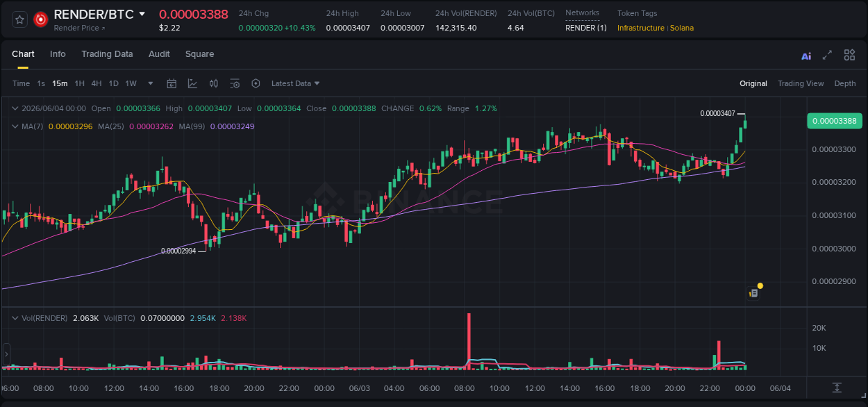The height and width of the screenshot is (407, 868).
Task: Expand more time intervals dropdown arrow
Action: (151, 83)
